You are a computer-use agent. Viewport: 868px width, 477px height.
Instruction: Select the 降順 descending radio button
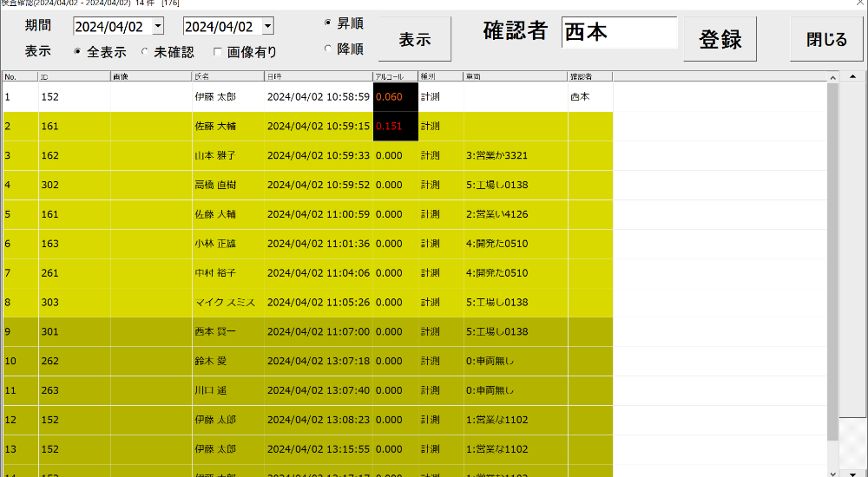[328, 49]
